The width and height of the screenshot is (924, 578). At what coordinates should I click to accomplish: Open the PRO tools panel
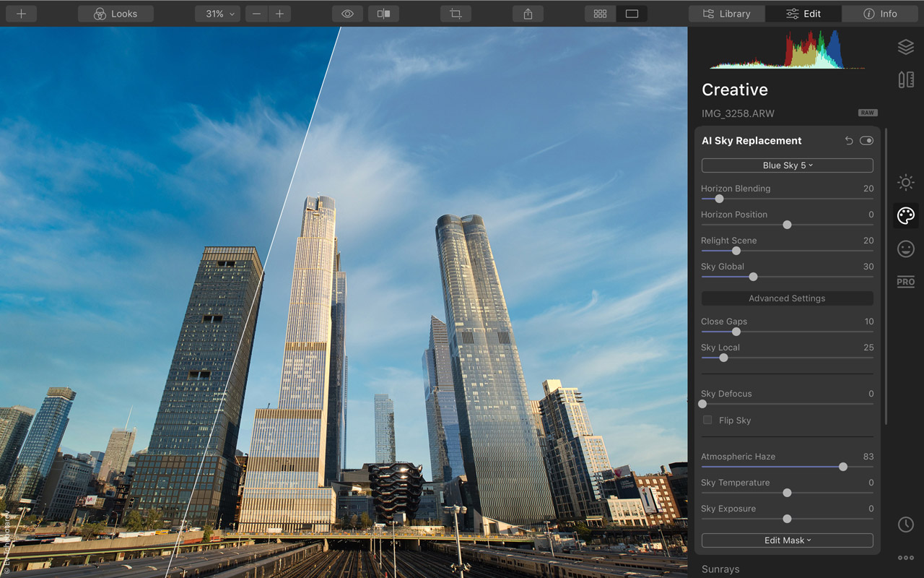pos(906,282)
